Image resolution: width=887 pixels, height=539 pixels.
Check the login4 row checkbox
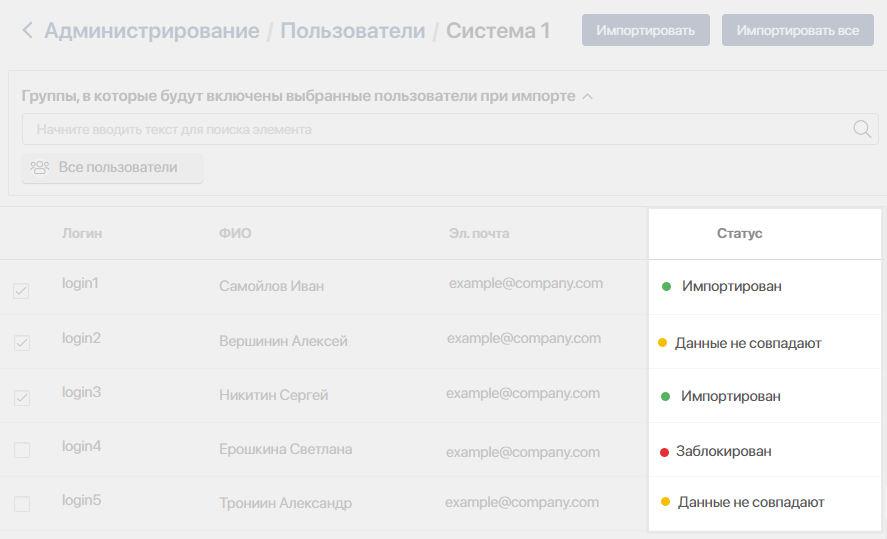(x=22, y=450)
